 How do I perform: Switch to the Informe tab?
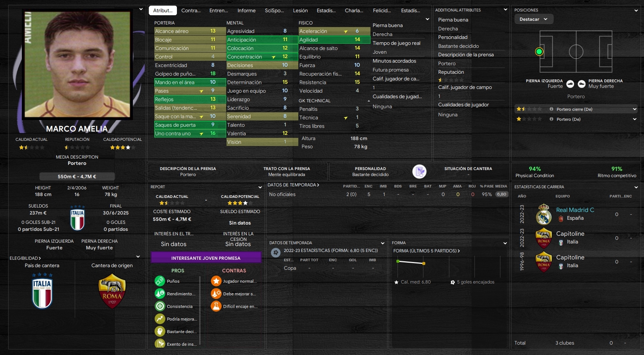point(246,10)
